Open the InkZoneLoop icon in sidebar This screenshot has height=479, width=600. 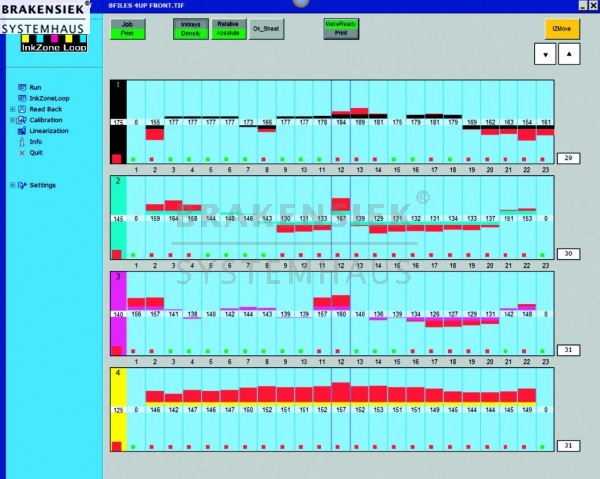click(x=22, y=98)
